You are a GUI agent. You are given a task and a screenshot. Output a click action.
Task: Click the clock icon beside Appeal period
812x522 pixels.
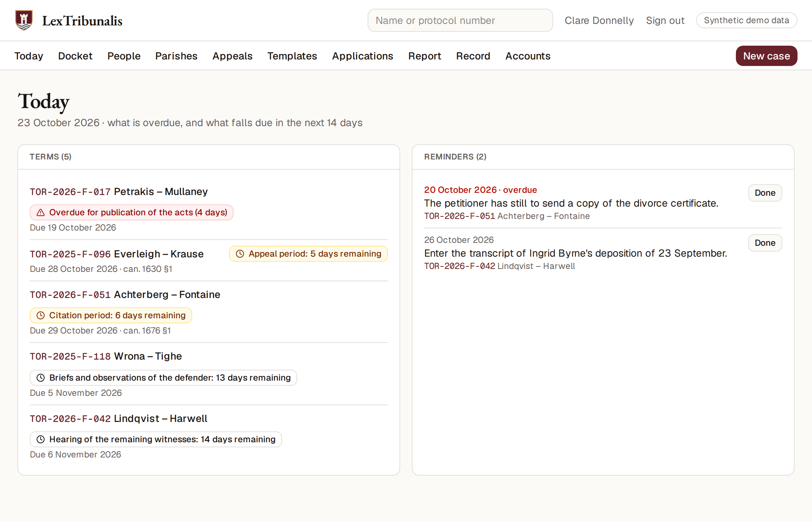240,254
